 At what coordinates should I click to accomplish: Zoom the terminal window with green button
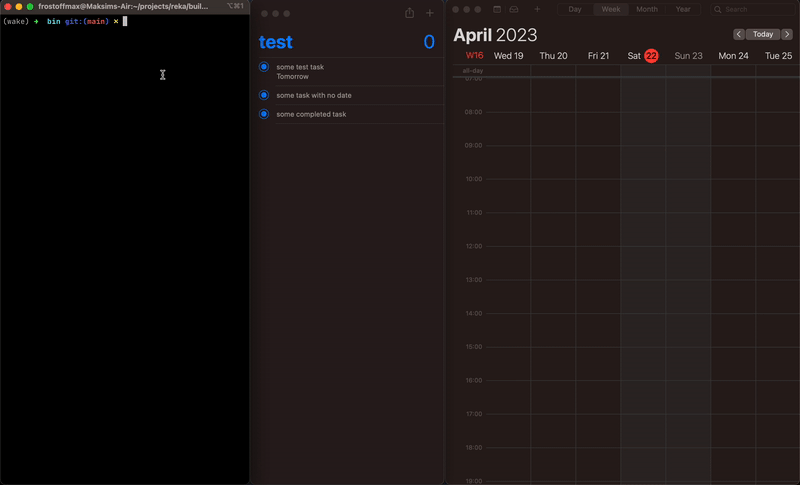pos(30,7)
